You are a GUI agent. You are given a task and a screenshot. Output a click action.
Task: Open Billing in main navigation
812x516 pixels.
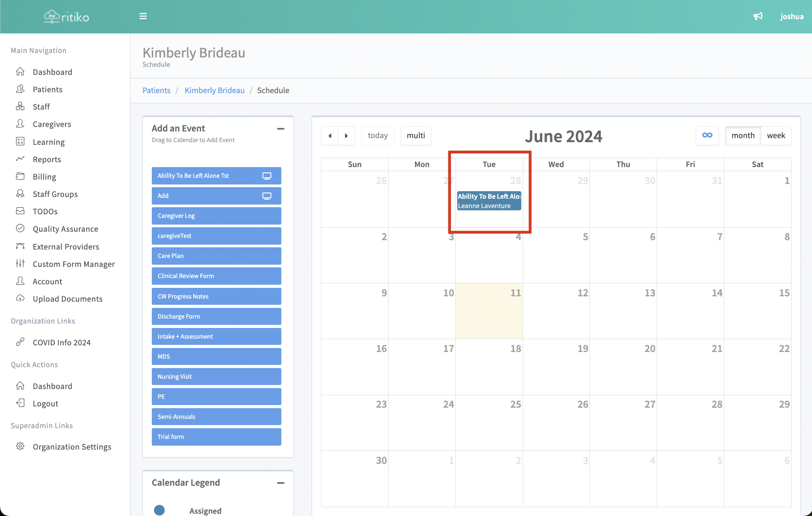[x=45, y=177]
